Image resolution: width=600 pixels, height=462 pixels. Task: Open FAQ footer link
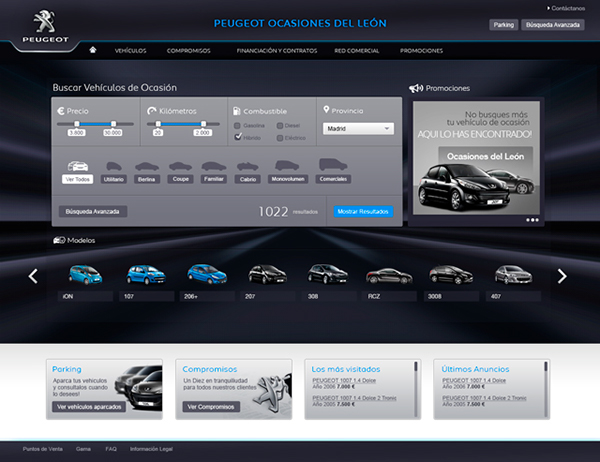pyautogui.click(x=111, y=449)
